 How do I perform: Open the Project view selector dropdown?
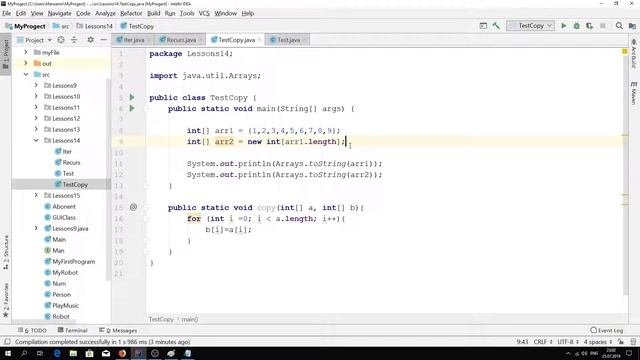click(x=35, y=40)
